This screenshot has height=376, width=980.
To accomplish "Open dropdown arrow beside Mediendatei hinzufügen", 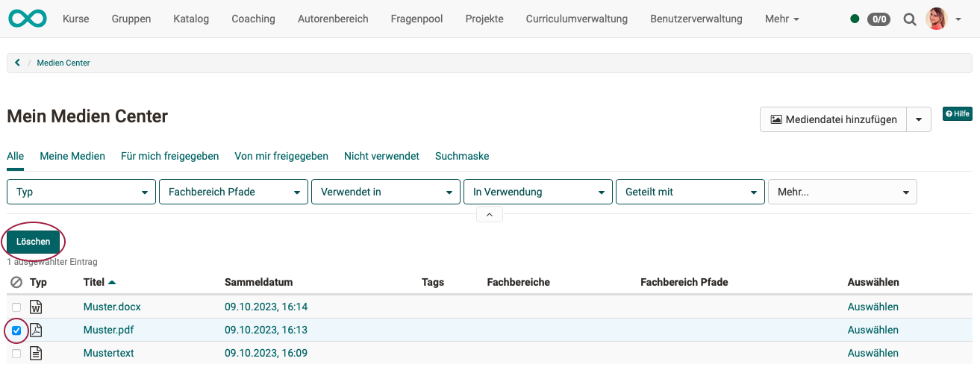I will tap(919, 119).
